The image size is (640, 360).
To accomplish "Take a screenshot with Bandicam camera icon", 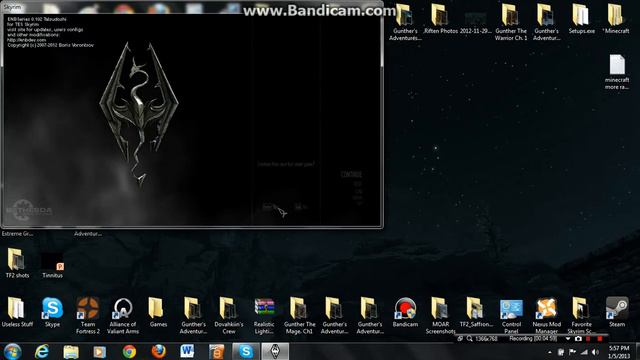I will [x=578, y=339].
